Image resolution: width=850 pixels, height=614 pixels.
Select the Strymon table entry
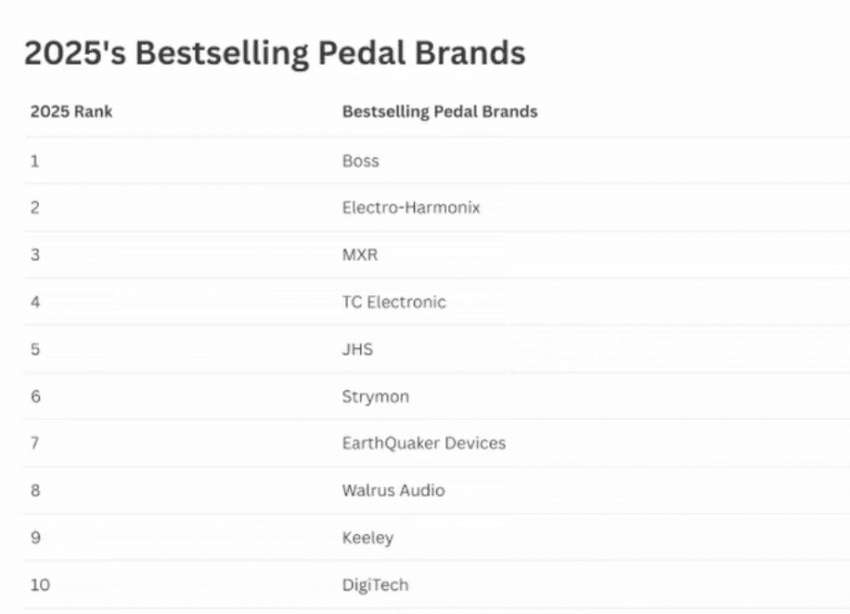[x=375, y=396]
